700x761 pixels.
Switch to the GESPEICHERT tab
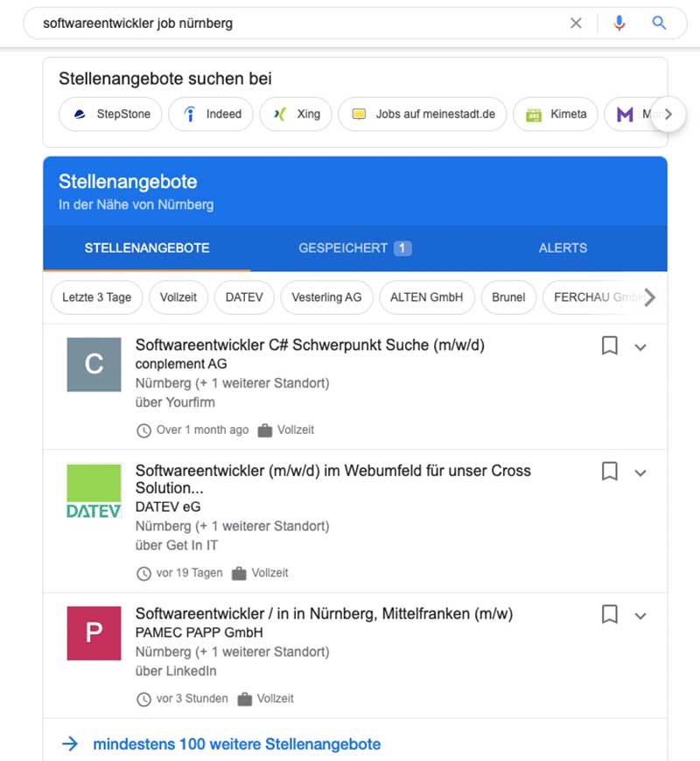point(355,248)
